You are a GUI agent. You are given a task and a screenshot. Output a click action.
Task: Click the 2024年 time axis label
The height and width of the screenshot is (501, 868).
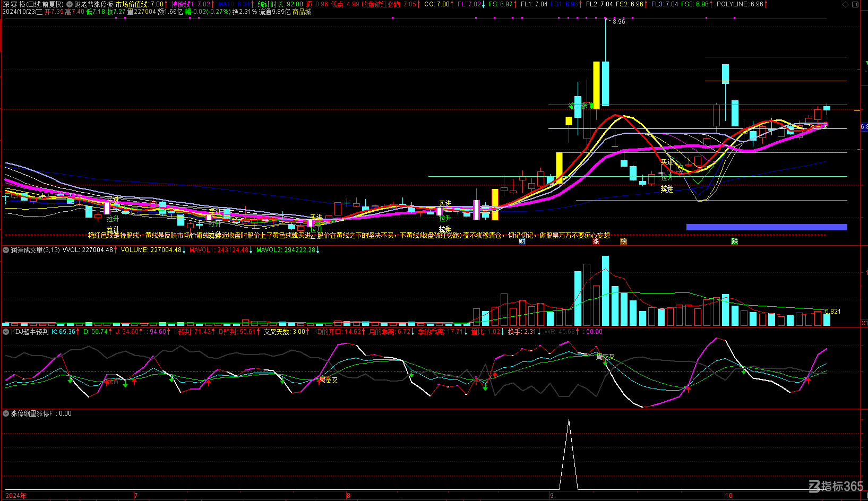click(x=16, y=496)
